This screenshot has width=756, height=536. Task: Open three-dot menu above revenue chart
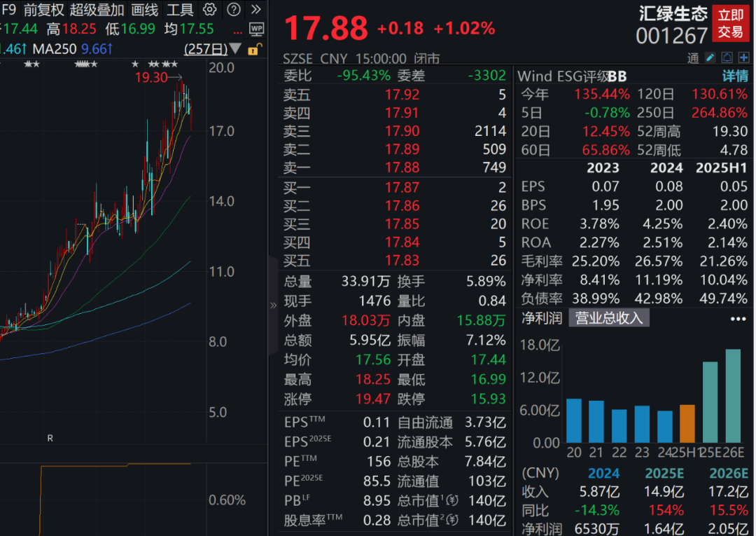tap(738, 319)
